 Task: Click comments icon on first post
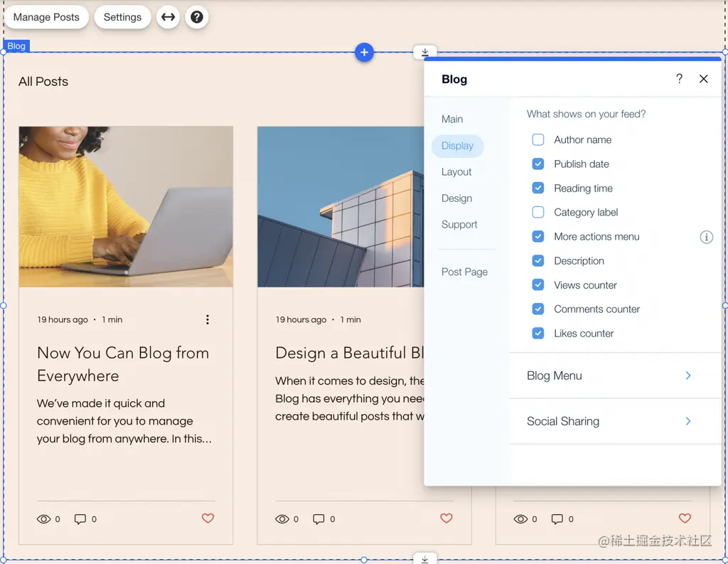tap(80, 519)
